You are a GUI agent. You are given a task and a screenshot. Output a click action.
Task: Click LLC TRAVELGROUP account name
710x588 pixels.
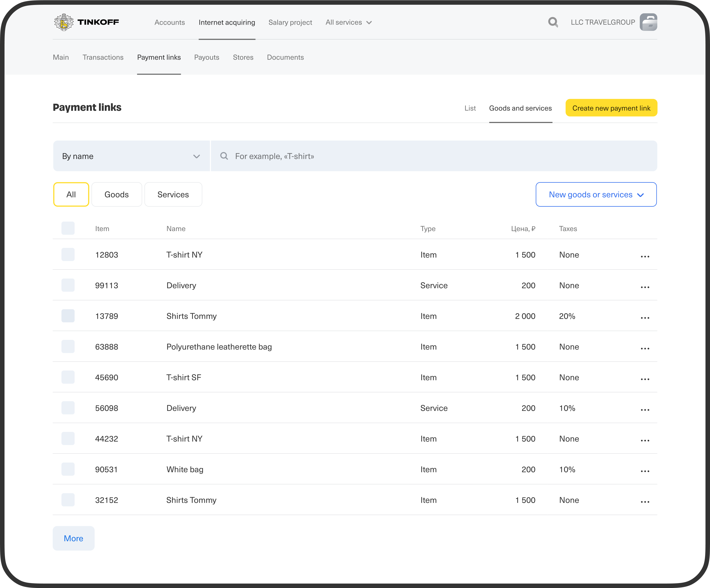[x=603, y=22]
